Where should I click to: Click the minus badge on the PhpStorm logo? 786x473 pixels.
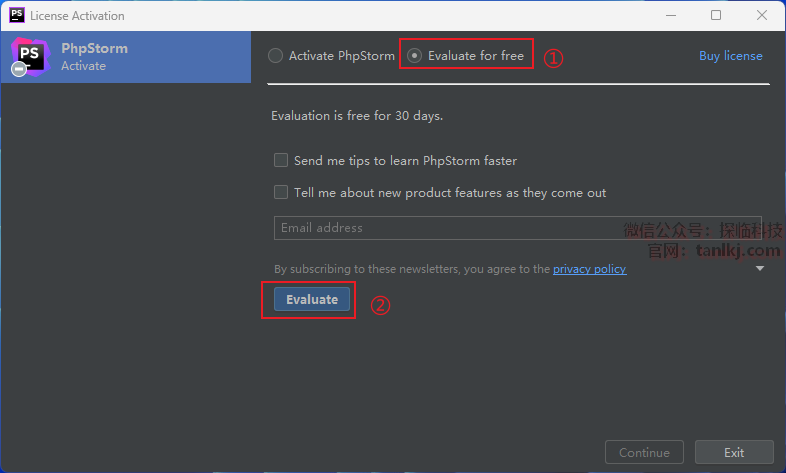(18, 69)
